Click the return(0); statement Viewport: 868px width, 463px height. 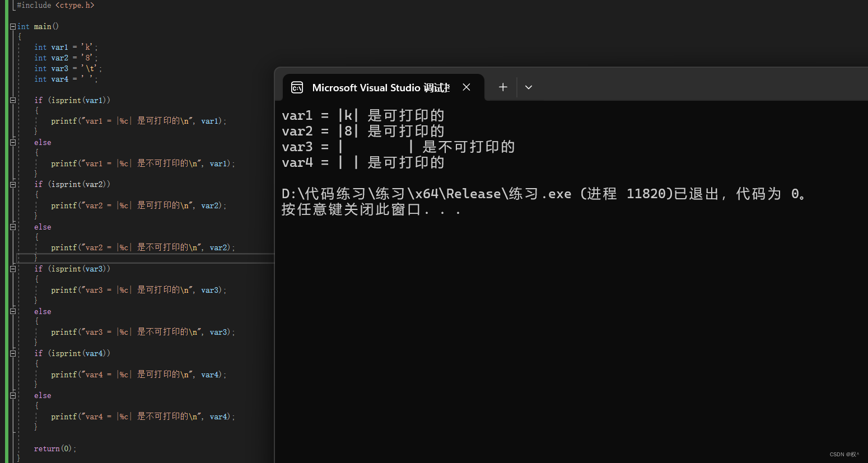[x=55, y=448]
